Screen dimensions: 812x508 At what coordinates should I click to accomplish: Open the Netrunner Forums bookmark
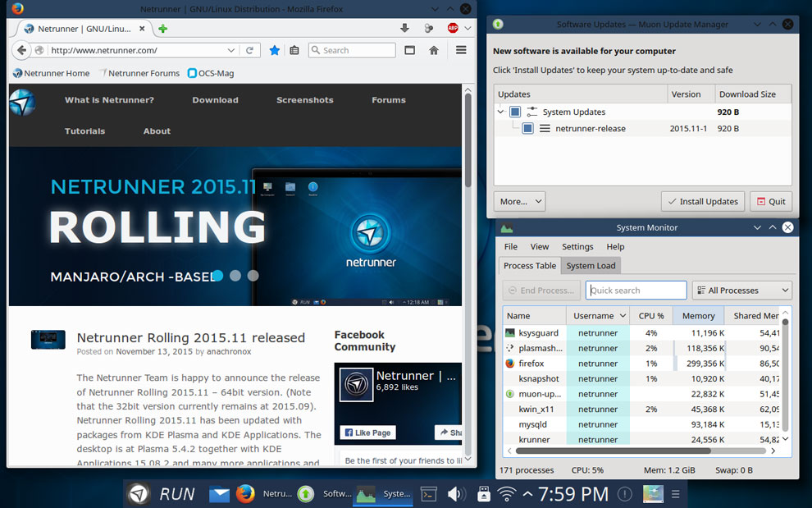tap(139, 73)
